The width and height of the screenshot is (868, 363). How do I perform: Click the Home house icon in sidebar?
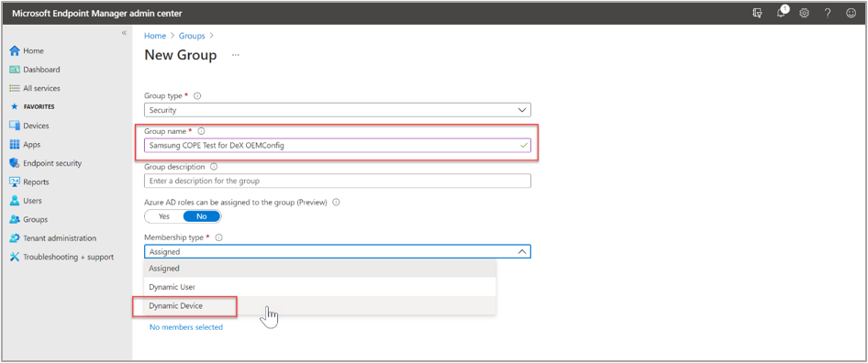15,51
